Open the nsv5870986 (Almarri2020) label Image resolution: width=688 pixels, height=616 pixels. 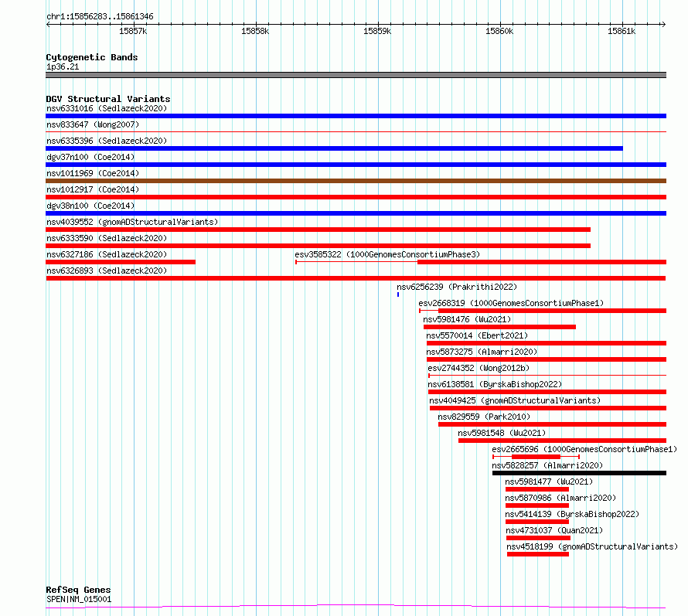pyautogui.click(x=560, y=498)
